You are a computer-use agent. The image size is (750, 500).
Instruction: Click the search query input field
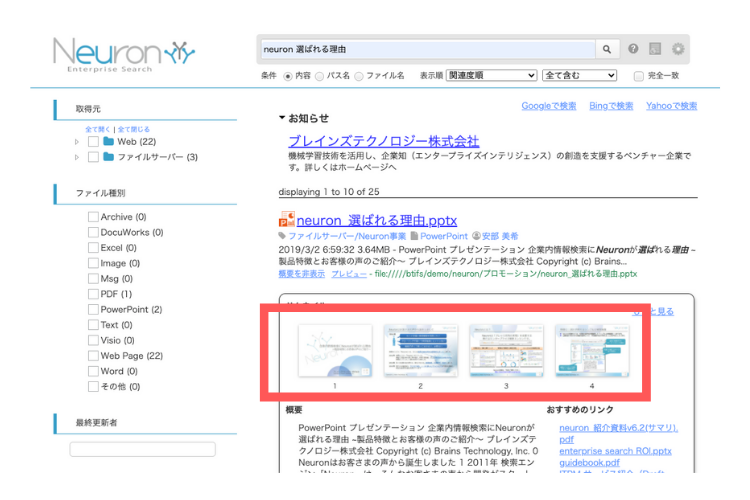[428, 49]
